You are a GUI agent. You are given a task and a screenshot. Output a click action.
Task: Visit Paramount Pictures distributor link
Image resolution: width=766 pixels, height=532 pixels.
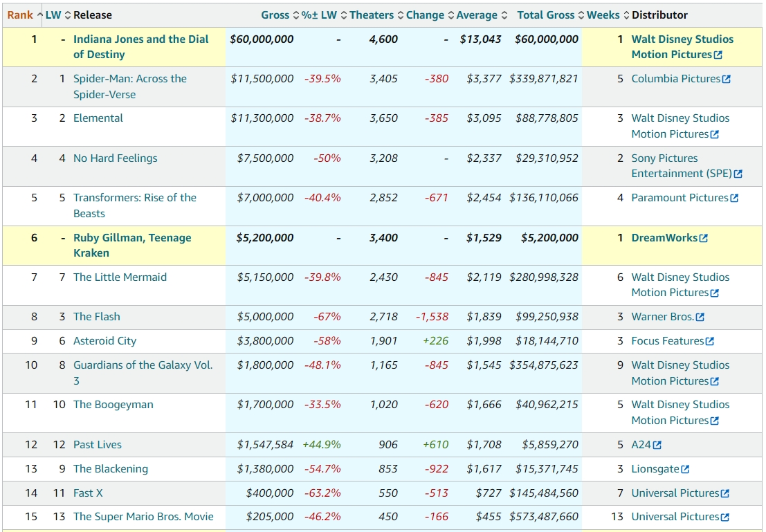tap(680, 198)
